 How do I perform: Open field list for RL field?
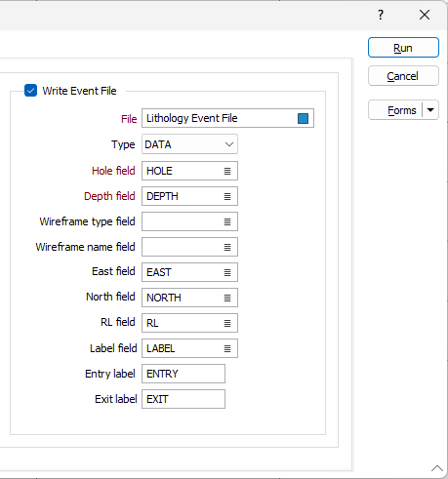(227, 323)
